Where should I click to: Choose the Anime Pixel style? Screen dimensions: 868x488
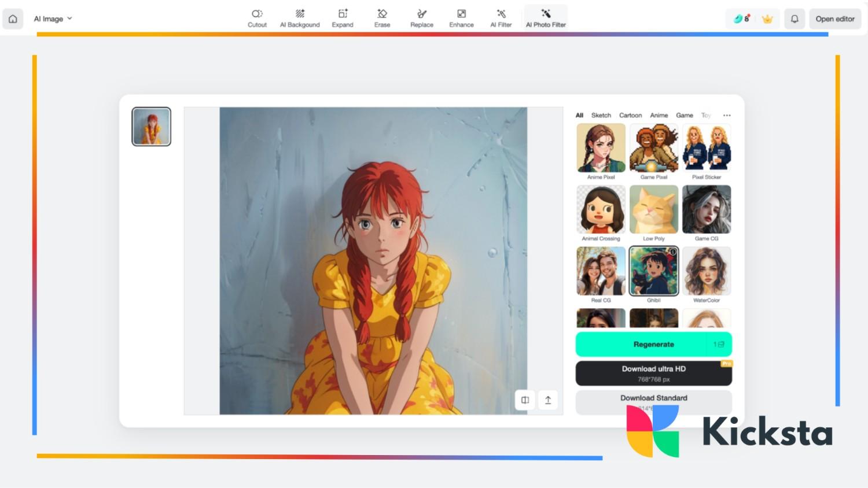click(601, 151)
